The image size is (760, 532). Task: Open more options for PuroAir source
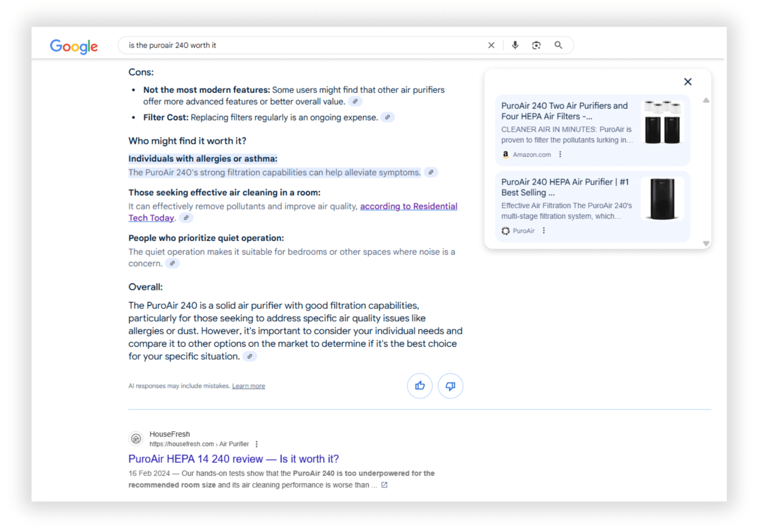pyautogui.click(x=544, y=231)
